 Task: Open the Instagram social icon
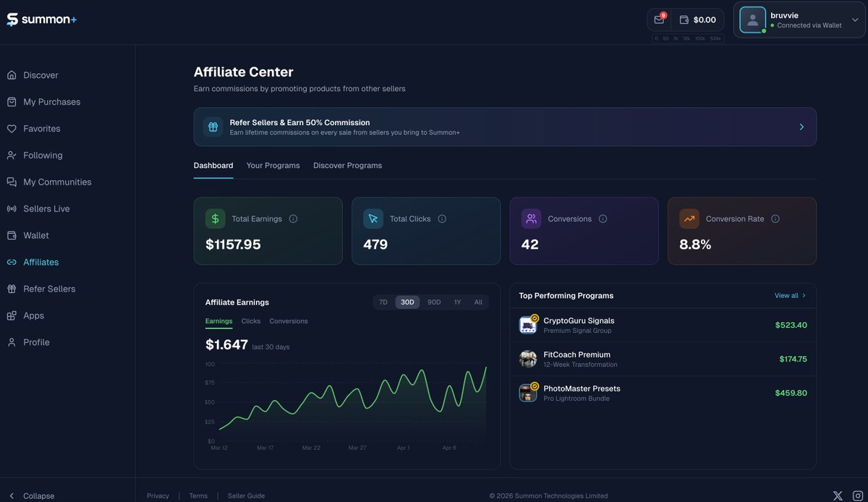tap(858, 496)
